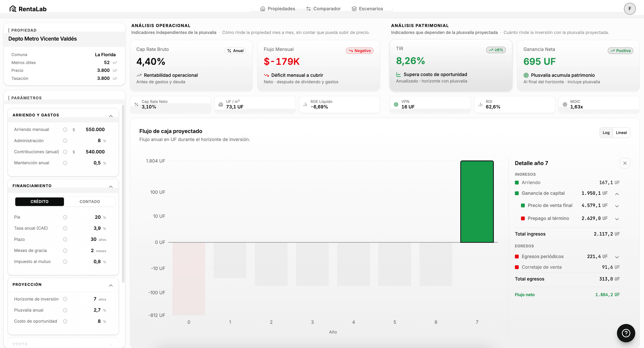
Task: Collapse the PROYECCIÓN section
Action: click(111, 285)
